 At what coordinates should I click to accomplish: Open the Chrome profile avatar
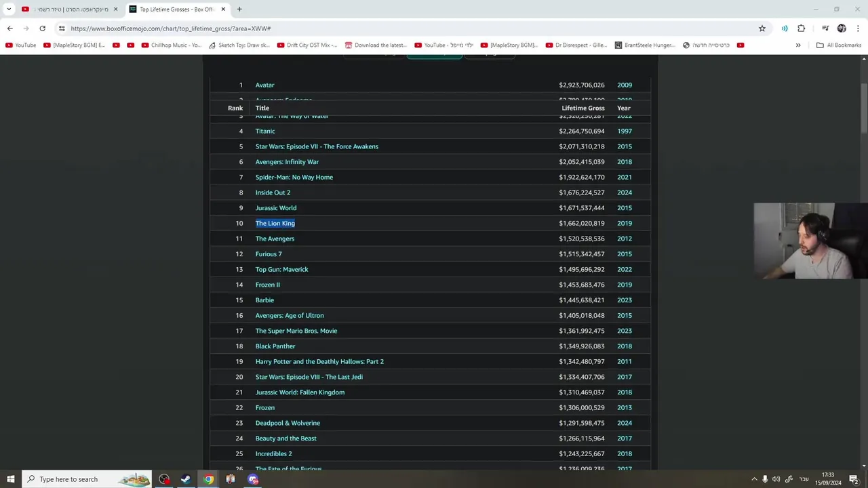pos(842,28)
